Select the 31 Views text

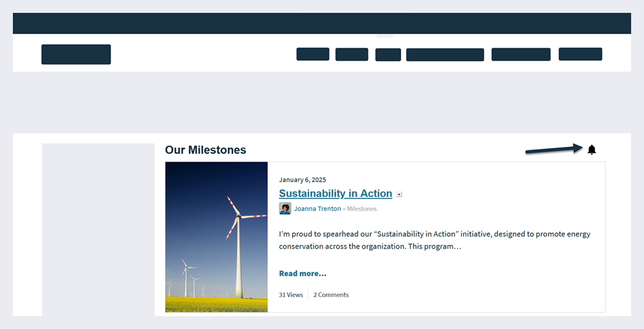(291, 295)
